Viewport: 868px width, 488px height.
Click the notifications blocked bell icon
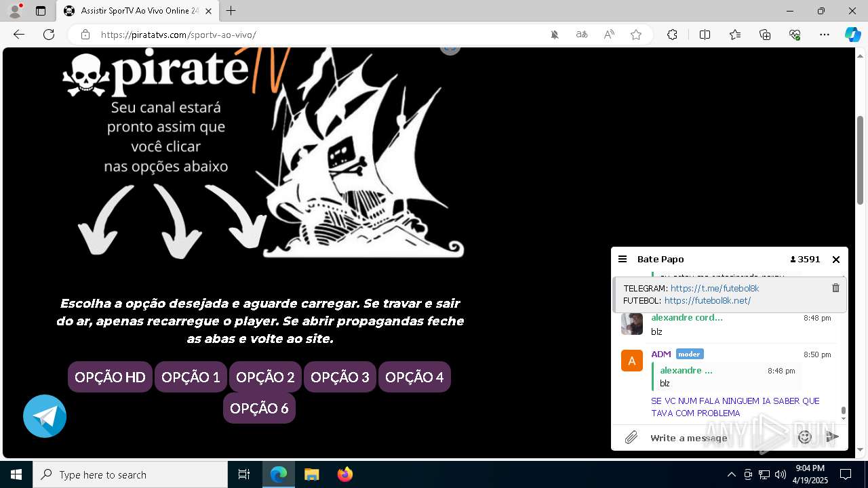pos(555,35)
